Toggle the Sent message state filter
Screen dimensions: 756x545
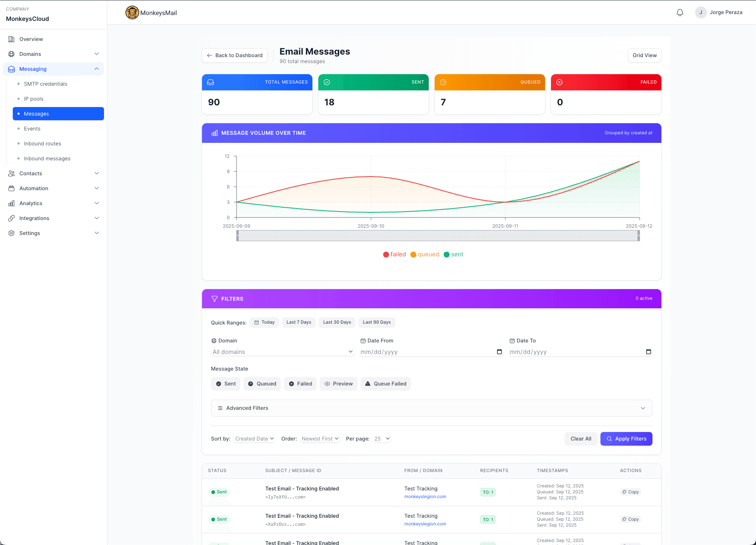[226, 384]
